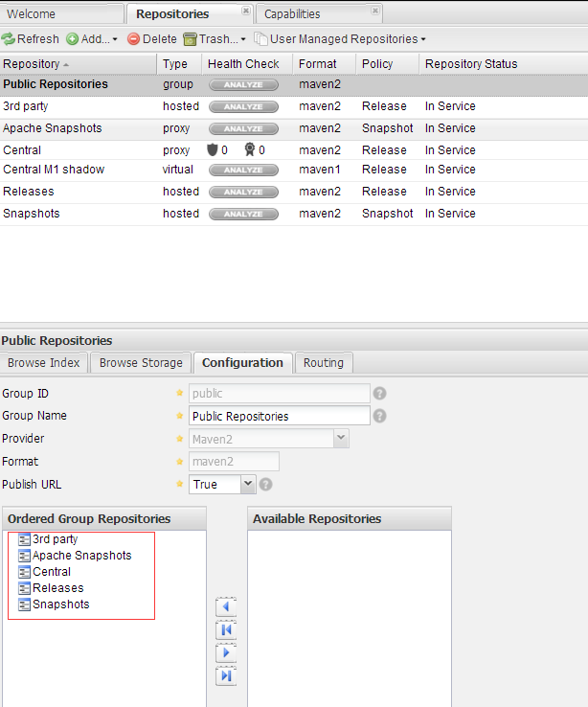Image resolution: width=588 pixels, height=707 pixels.
Task: Select Apache Snapshots in Ordered Group Repositories
Action: pyautogui.click(x=75, y=556)
